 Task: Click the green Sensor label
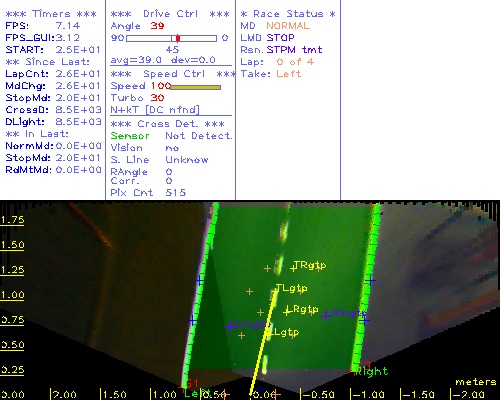(130, 136)
